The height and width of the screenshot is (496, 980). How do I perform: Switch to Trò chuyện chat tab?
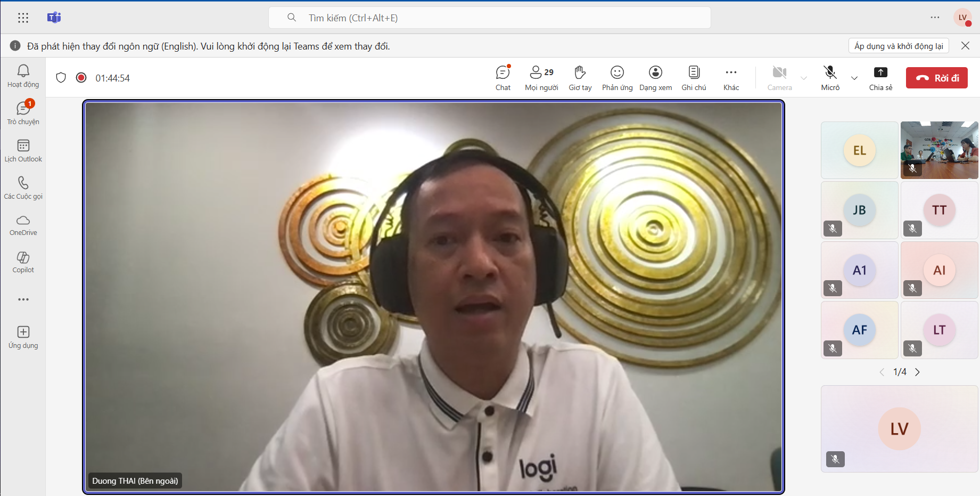[23, 113]
